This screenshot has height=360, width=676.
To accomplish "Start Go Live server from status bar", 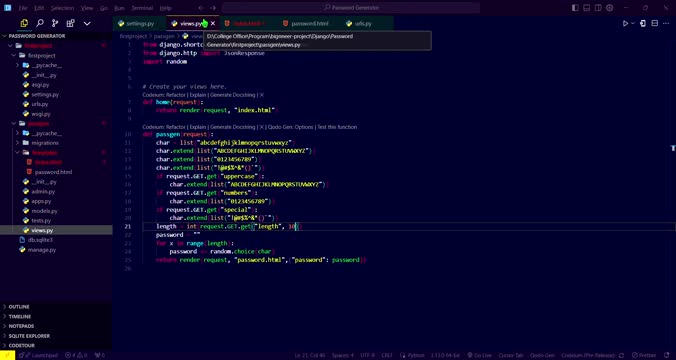I will point(479,355).
